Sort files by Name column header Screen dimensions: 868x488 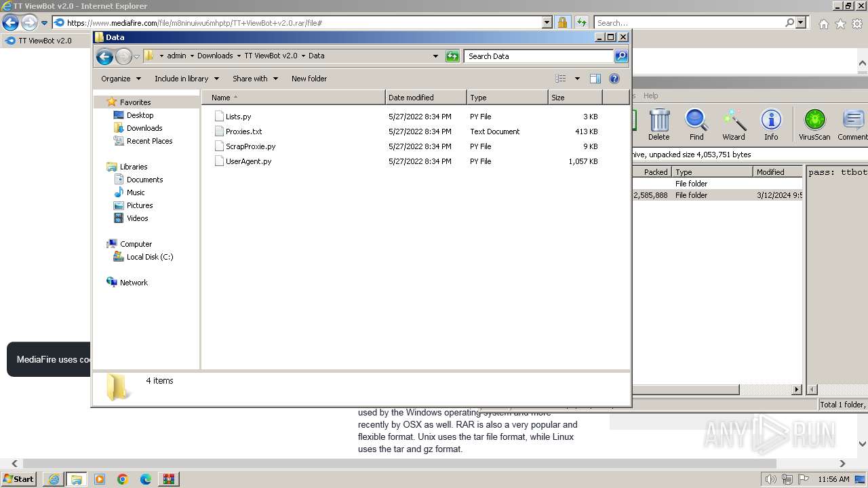click(x=293, y=98)
